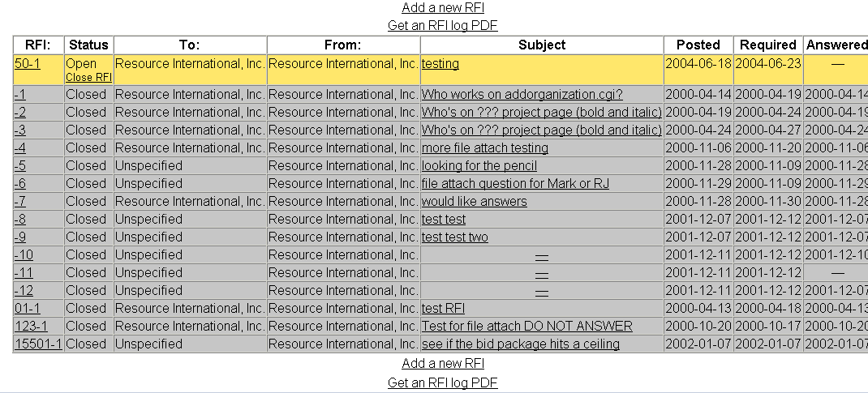
Task: Click the 'test test two' subject link
Action: [x=455, y=237]
